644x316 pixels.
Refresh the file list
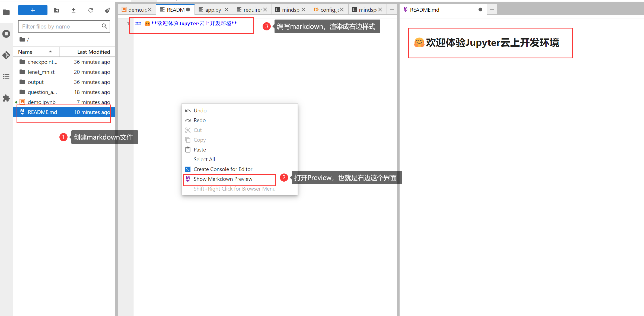tap(90, 10)
